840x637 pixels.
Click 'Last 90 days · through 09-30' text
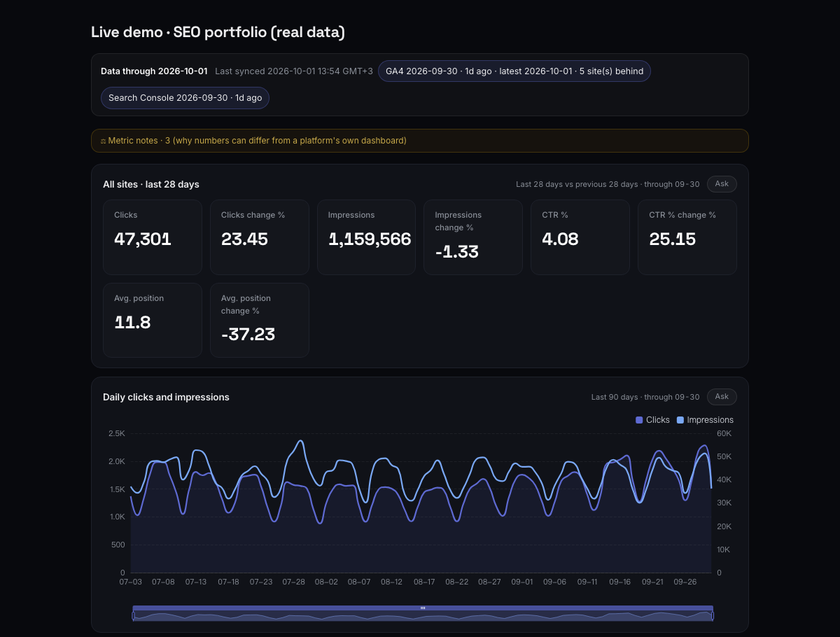pyautogui.click(x=645, y=397)
